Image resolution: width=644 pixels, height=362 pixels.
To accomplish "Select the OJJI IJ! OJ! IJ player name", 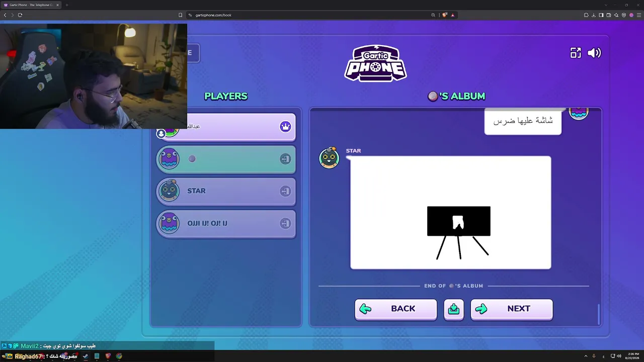I will tap(207, 223).
